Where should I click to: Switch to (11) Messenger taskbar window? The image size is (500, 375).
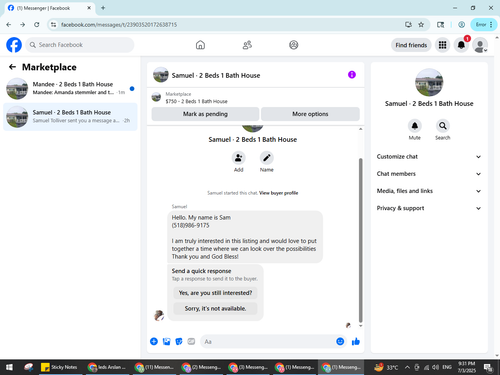pos(154,367)
